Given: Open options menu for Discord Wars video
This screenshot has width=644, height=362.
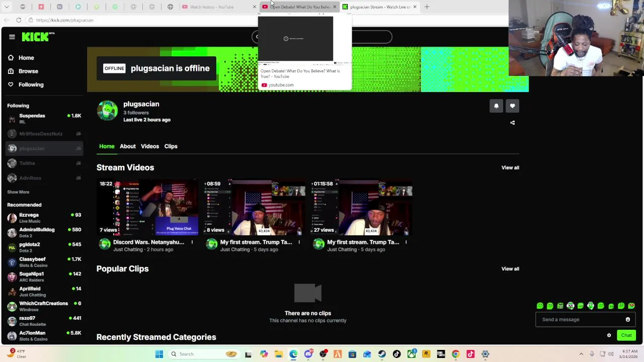Looking at the screenshot, I should (192, 242).
